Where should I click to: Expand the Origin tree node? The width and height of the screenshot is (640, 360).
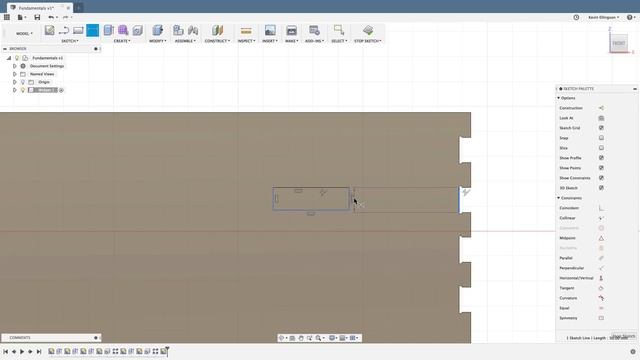[15, 82]
